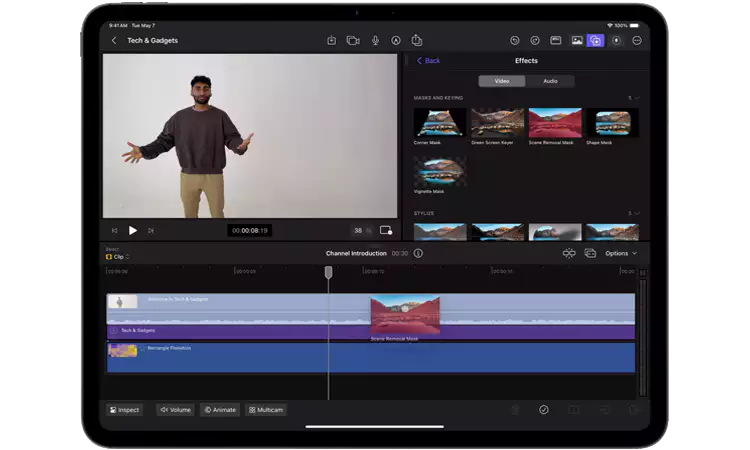Viewport: 750px width, 450px height.
Task: Click the playhead handle on the ruler
Action: [x=328, y=272]
